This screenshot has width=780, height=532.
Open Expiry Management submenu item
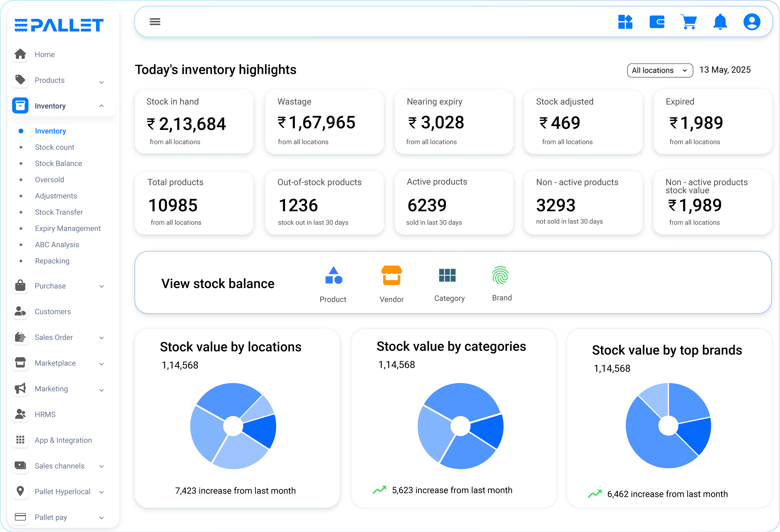[x=68, y=228]
